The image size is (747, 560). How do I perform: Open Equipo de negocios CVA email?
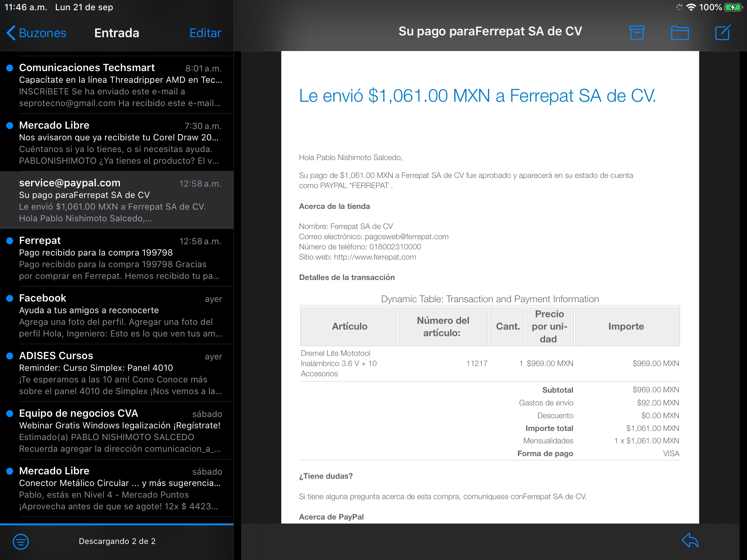tap(117, 431)
